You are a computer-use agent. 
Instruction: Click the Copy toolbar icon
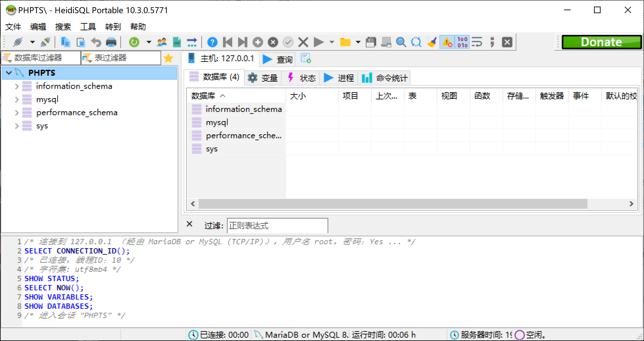tap(65, 42)
